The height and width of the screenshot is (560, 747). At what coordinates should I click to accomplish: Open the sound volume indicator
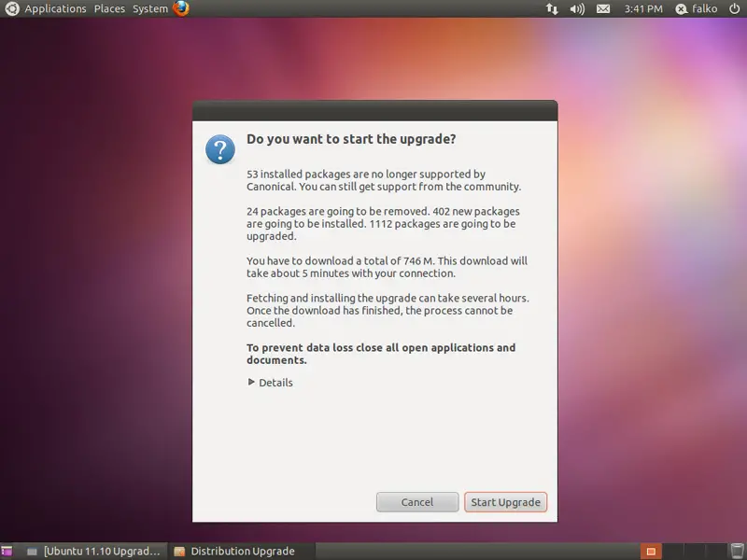click(x=577, y=8)
